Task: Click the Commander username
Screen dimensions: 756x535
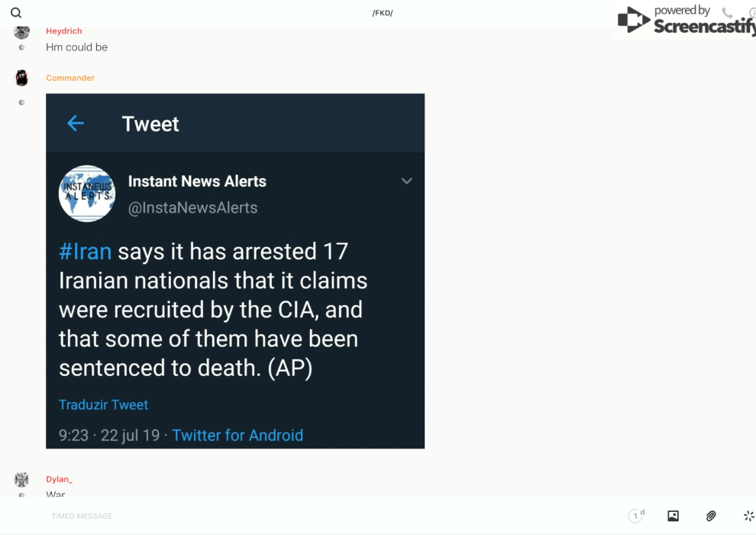Action: point(70,78)
